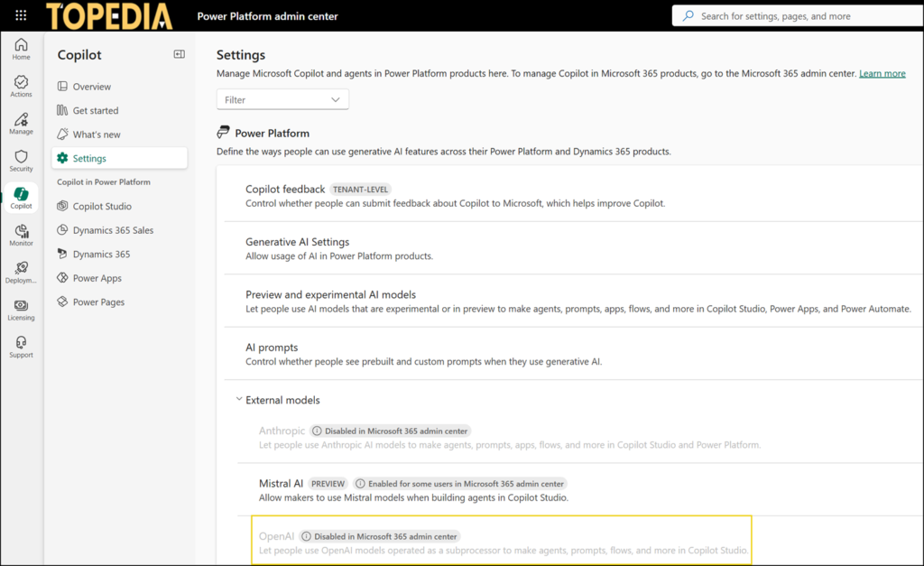
Task: Click info icon beside Anthropic disabled badge
Action: coord(317,431)
